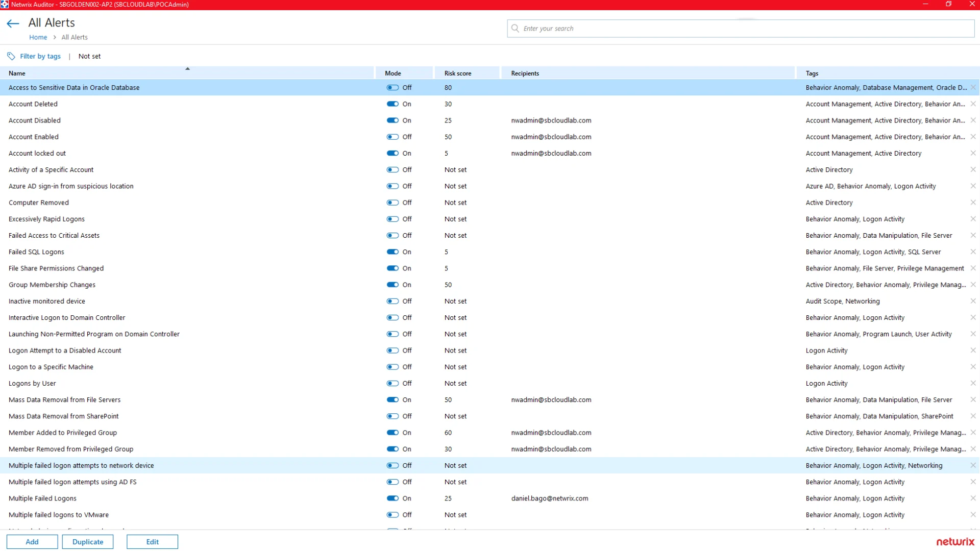This screenshot has height=551, width=980.
Task: Click the search input field
Action: coord(741,29)
